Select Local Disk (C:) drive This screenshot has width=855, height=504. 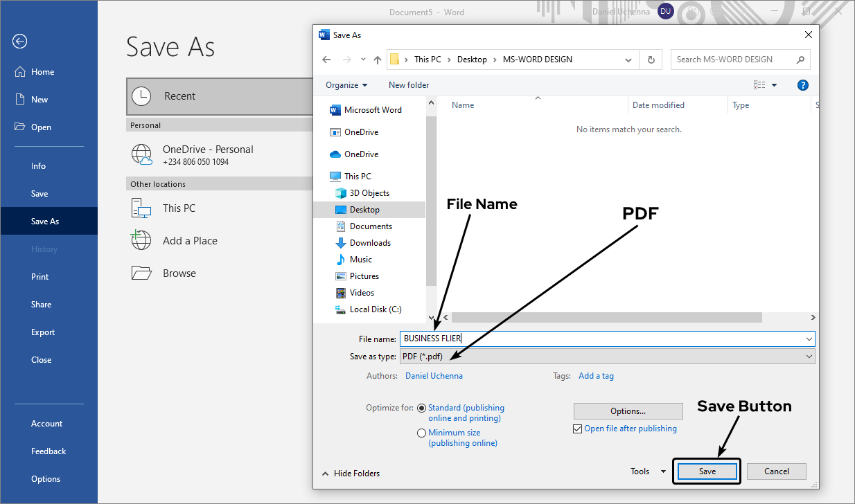[x=375, y=309]
